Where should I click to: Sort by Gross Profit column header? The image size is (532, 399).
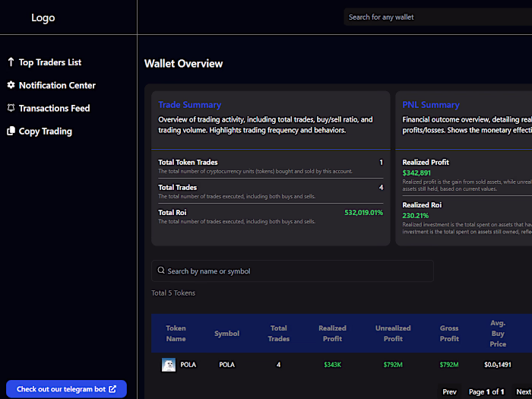[x=449, y=333]
